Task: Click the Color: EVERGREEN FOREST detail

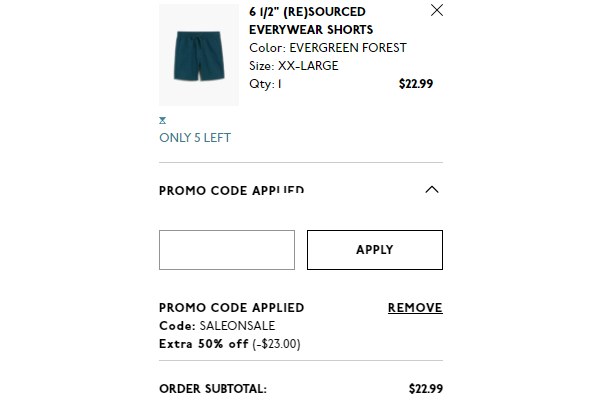Action: [328, 48]
